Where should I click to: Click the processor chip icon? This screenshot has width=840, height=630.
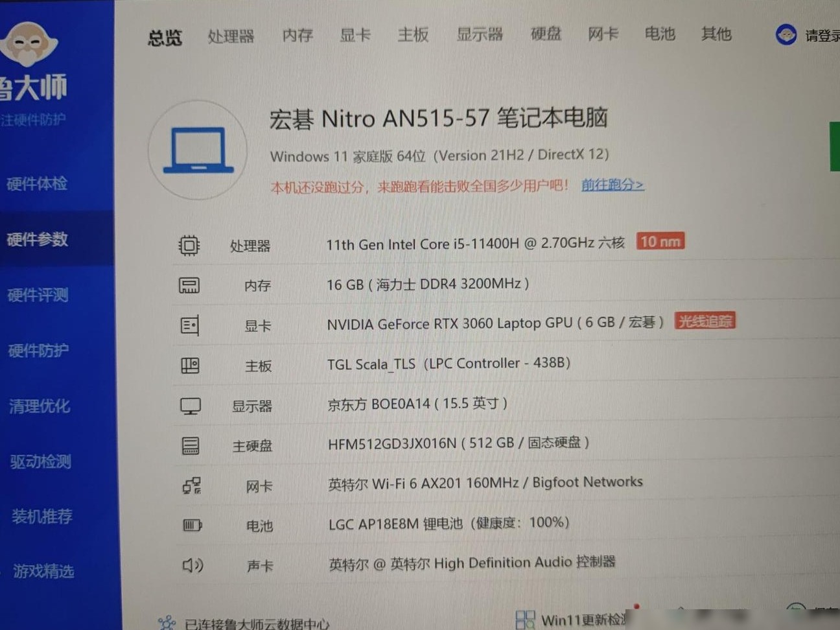(x=189, y=246)
